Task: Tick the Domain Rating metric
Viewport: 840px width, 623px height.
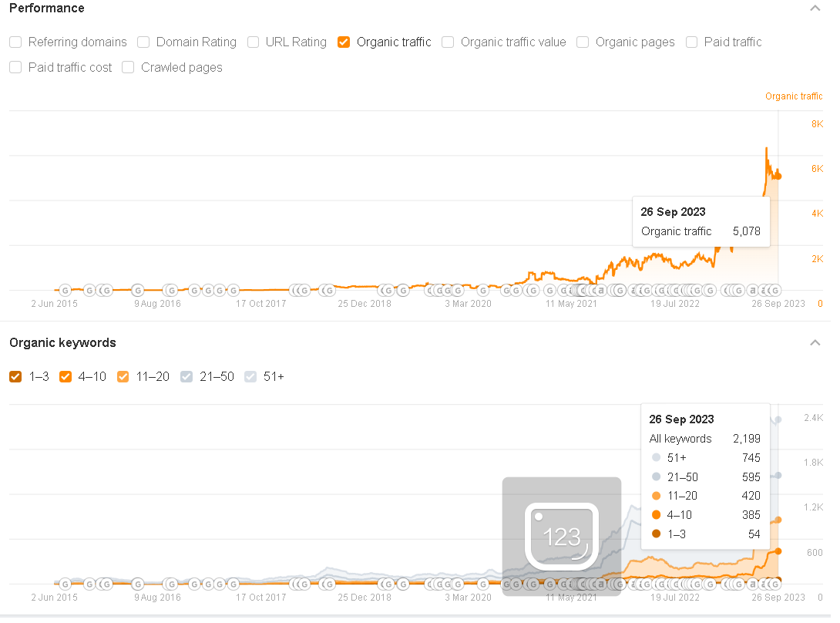Action: tap(143, 42)
